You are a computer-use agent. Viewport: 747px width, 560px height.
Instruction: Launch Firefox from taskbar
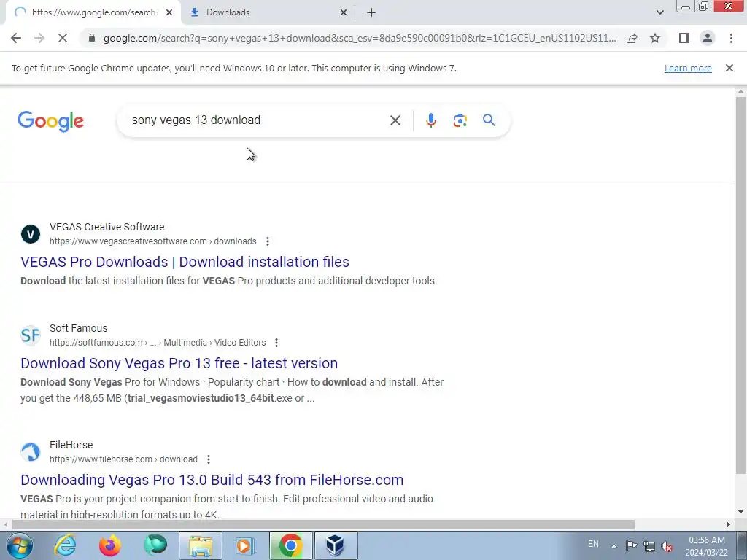pyautogui.click(x=110, y=545)
